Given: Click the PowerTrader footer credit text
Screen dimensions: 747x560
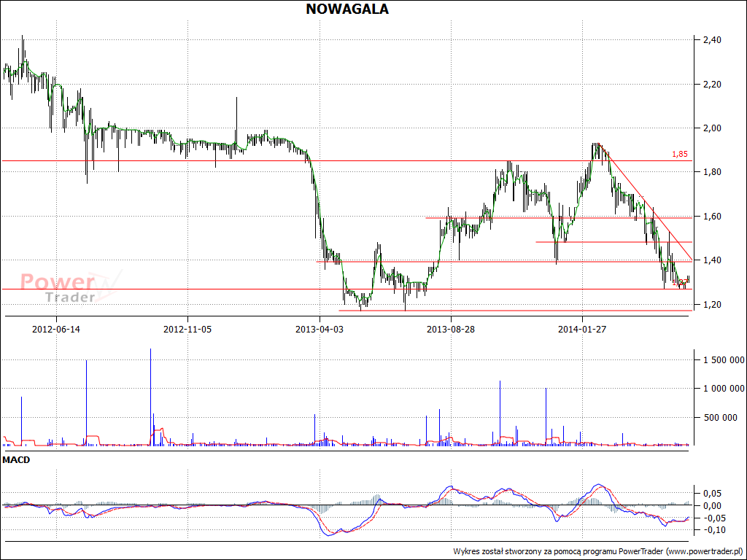Looking at the screenshot, I should [597, 551].
